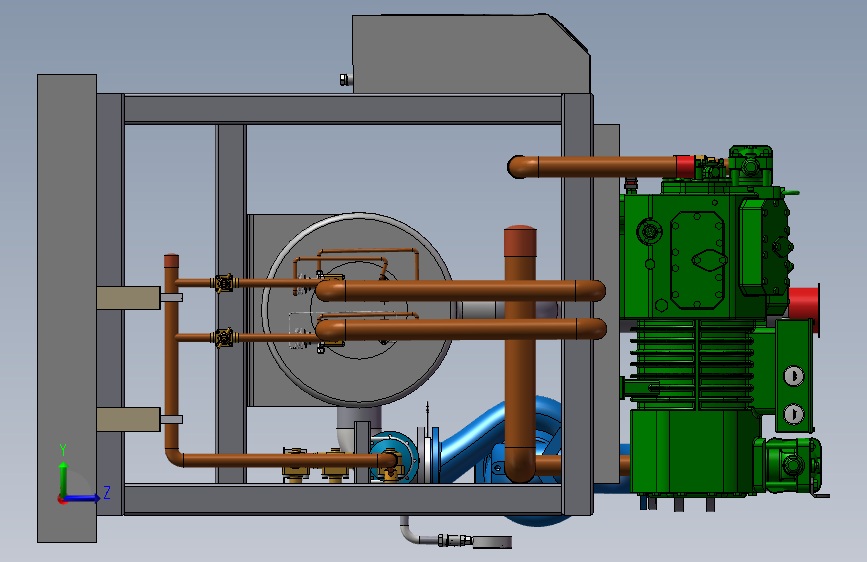Click the lower compressor sight glass
This screenshot has height=562, width=867.
tap(794, 414)
